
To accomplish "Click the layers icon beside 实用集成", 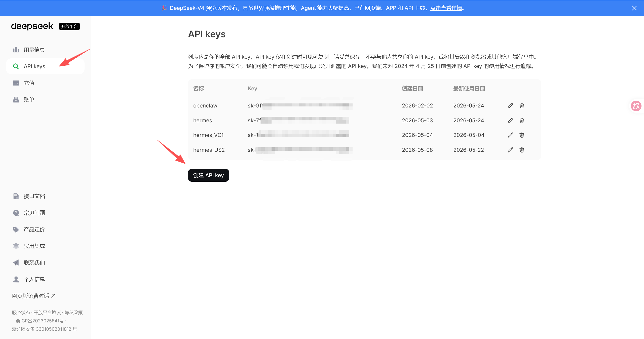I will 16,246.
